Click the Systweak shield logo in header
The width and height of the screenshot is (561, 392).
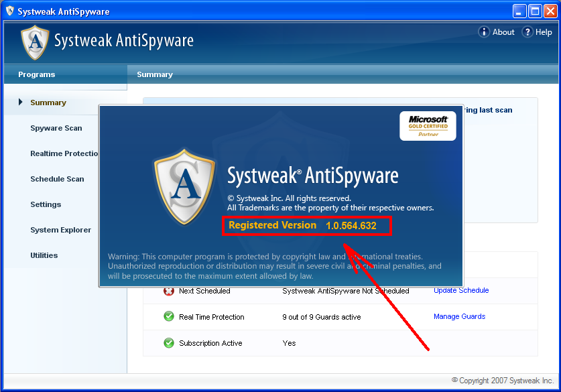[x=35, y=42]
